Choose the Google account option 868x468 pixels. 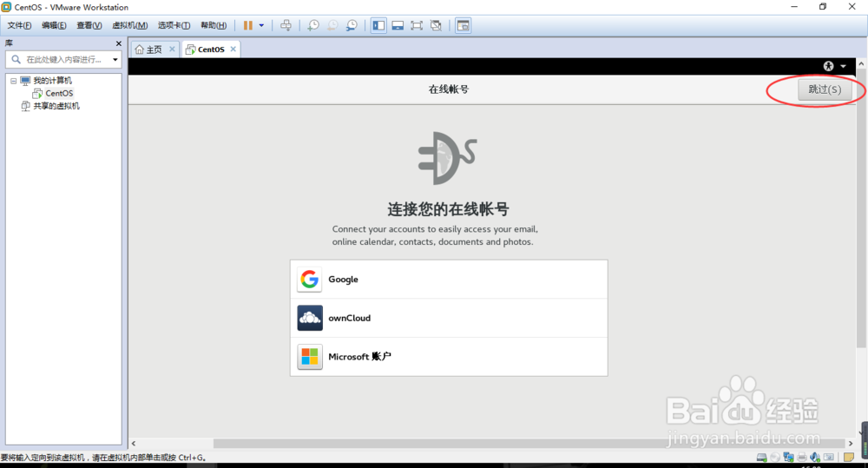coord(449,279)
